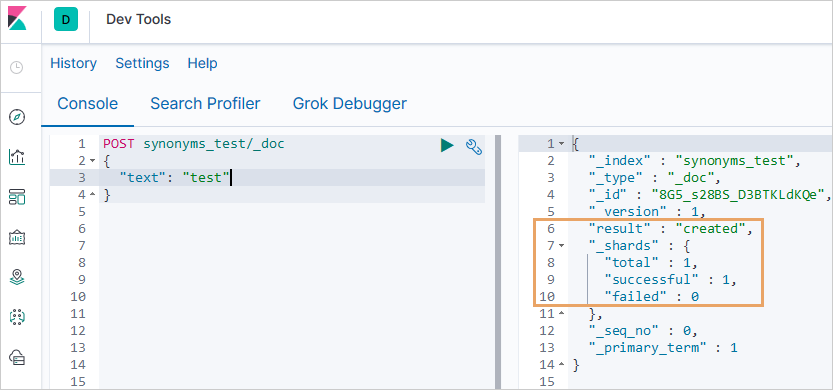Switch to the Console tab
833x390 pixels.
pos(87,104)
